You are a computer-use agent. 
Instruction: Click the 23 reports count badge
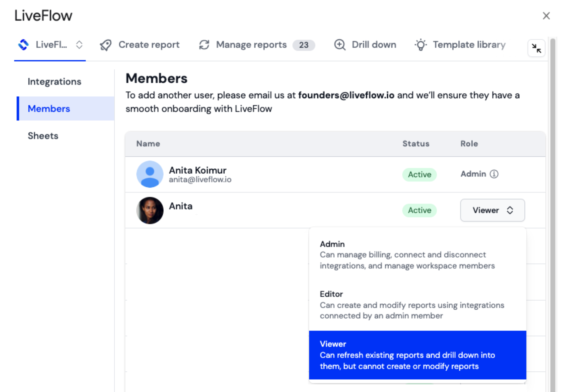(304, 45)
